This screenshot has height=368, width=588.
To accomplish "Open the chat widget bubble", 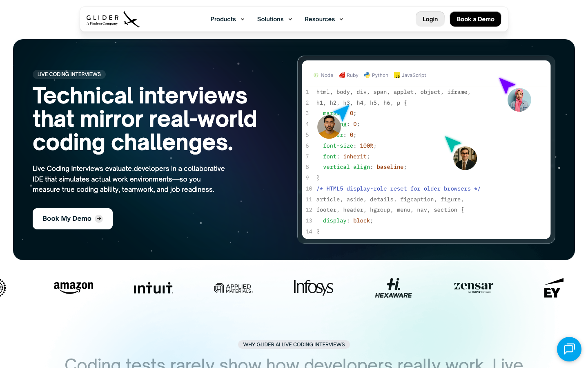I will (569, 349).
